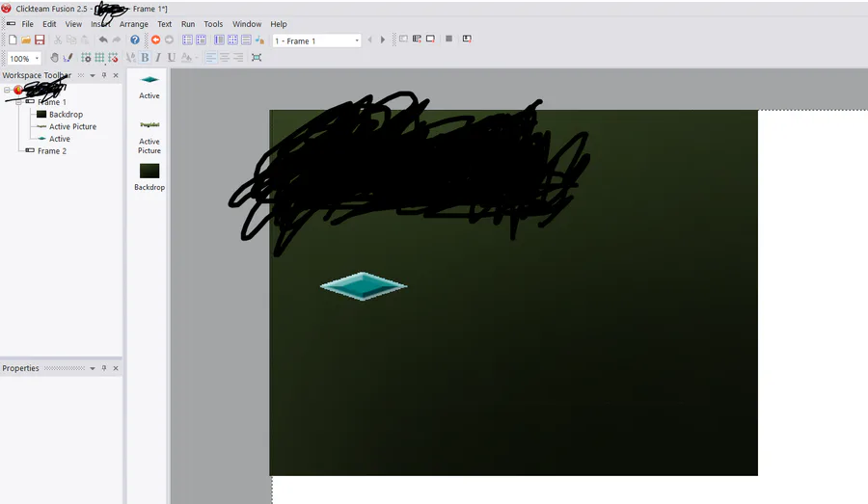Open the Help menu
This screenshot has width=868, height=504.
279,24
